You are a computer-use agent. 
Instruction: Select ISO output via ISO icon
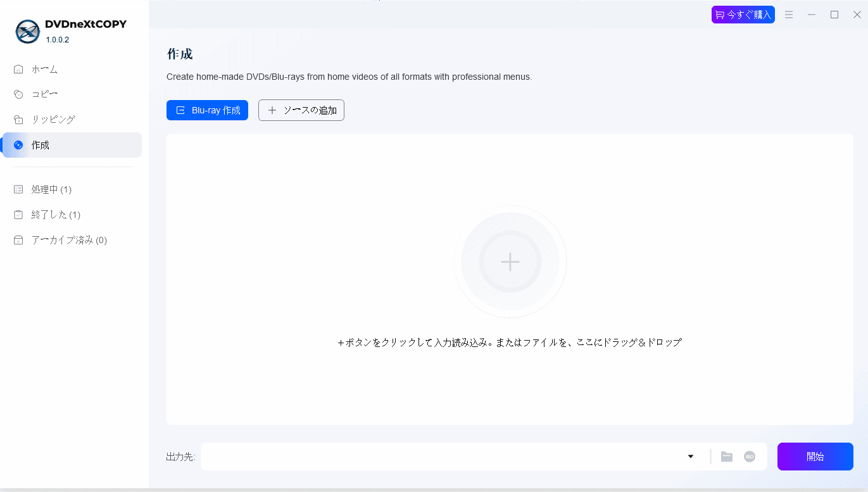(750, 457)
